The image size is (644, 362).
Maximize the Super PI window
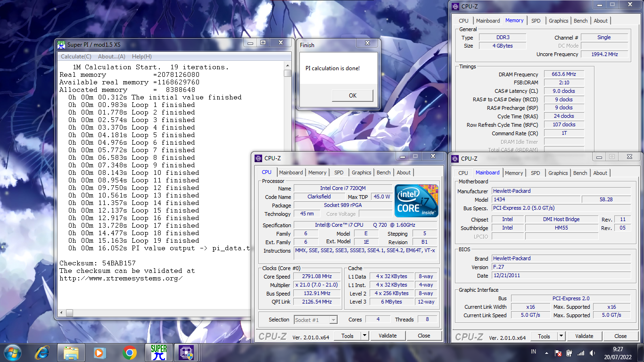[263, 43]
